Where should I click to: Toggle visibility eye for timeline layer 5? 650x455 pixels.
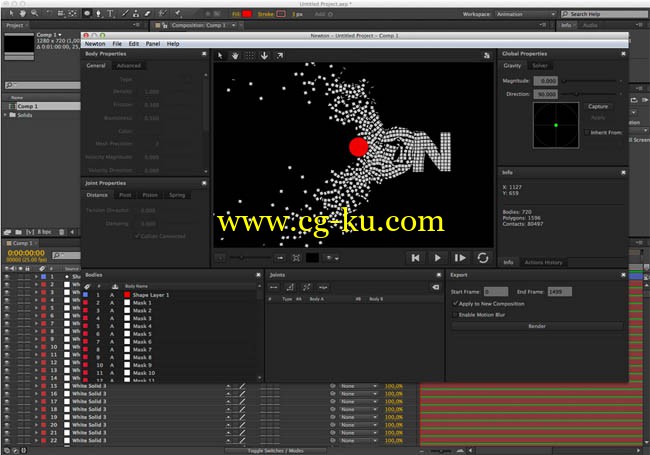tap(7, 307)
